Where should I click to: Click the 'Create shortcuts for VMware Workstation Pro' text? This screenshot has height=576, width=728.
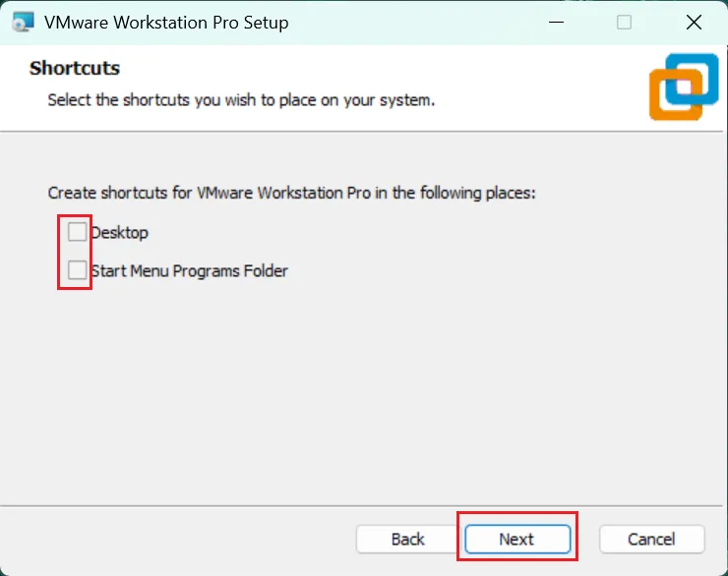(291, 193)
